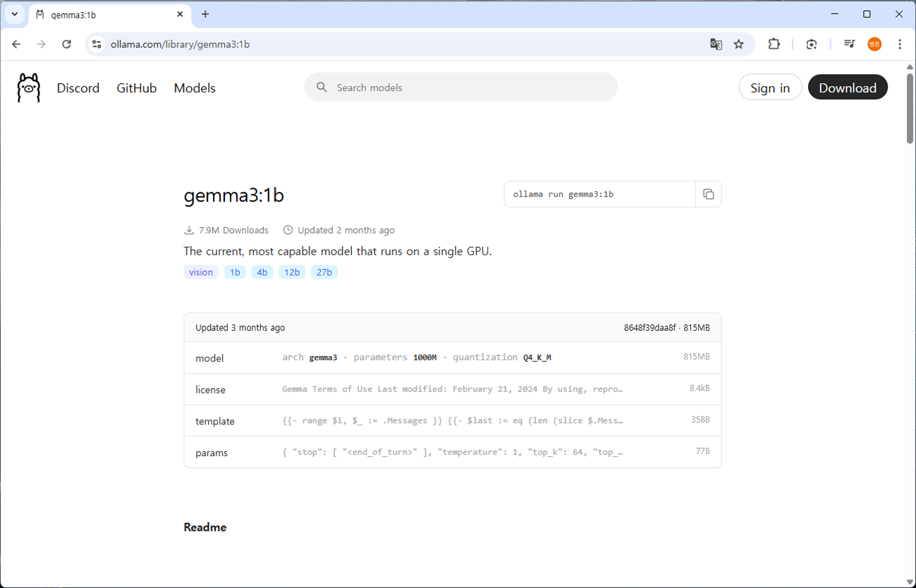The width and height of the screenshot is (916, 588).
Task: Open the Chrome profile avatar
Action: point(874,44)
